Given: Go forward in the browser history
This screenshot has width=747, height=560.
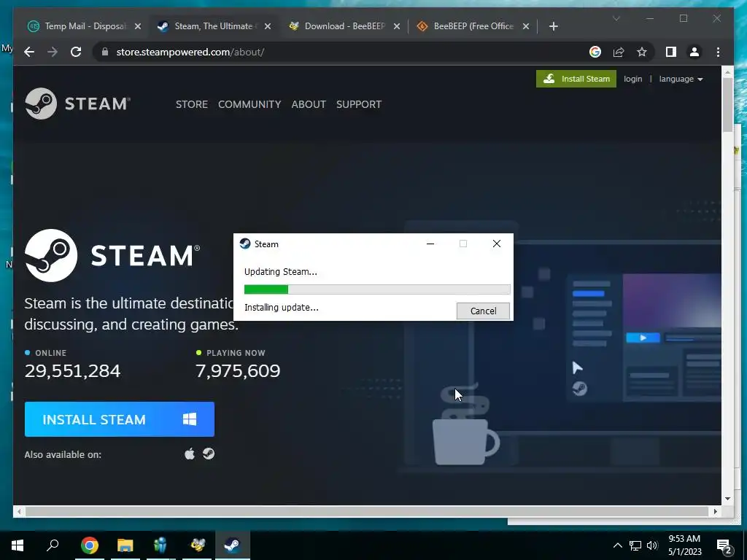Looking at the screenshot, I should click(53, 52).
